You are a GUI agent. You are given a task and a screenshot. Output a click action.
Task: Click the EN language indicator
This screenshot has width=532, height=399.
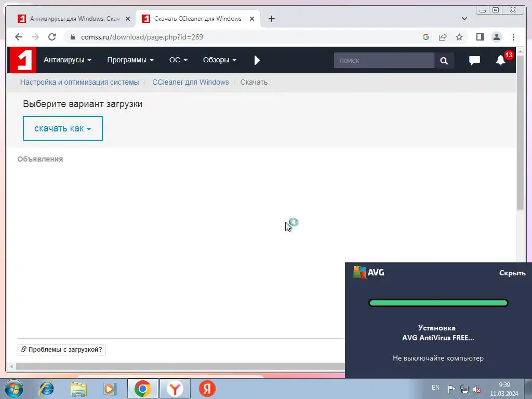click(435, 388)
